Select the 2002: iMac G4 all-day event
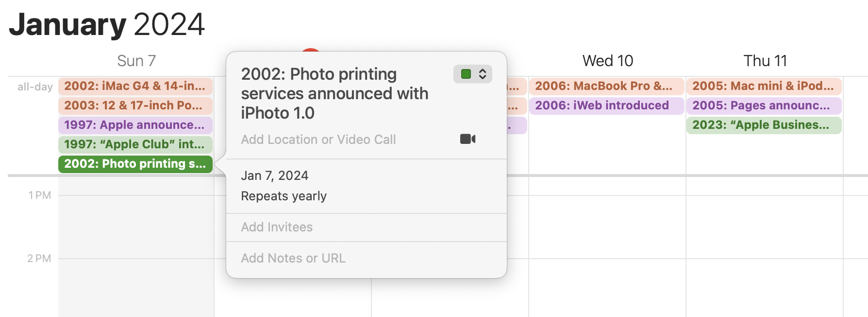 [x=135, y=86]
